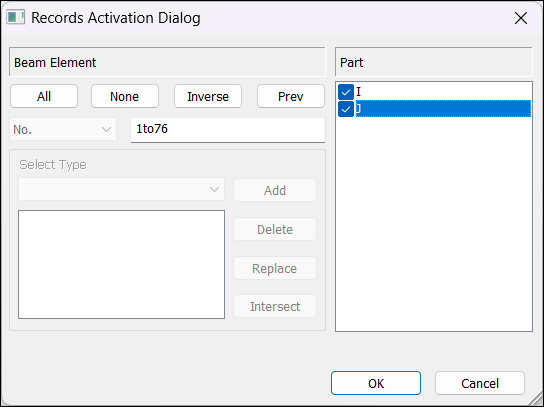Click into the 1to76 element number field
Viewport: 544px width, 407px height.
(x=228, y=130)
